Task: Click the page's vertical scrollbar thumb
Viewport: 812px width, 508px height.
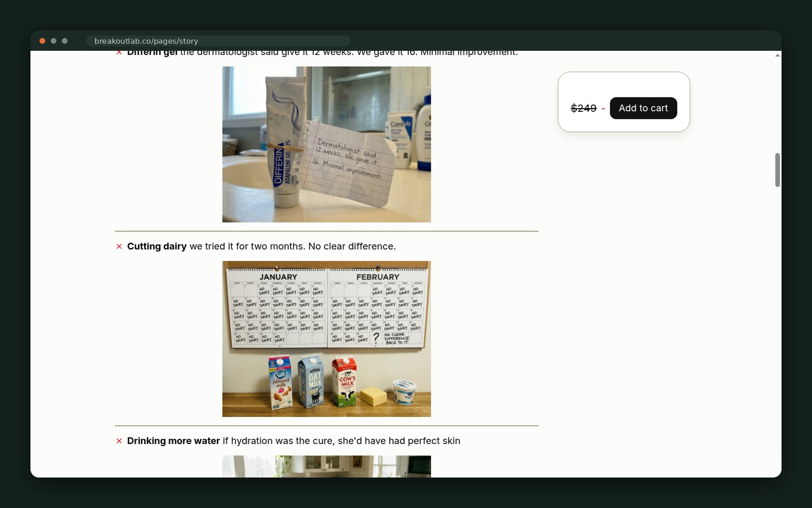Action: click(777, 170)
